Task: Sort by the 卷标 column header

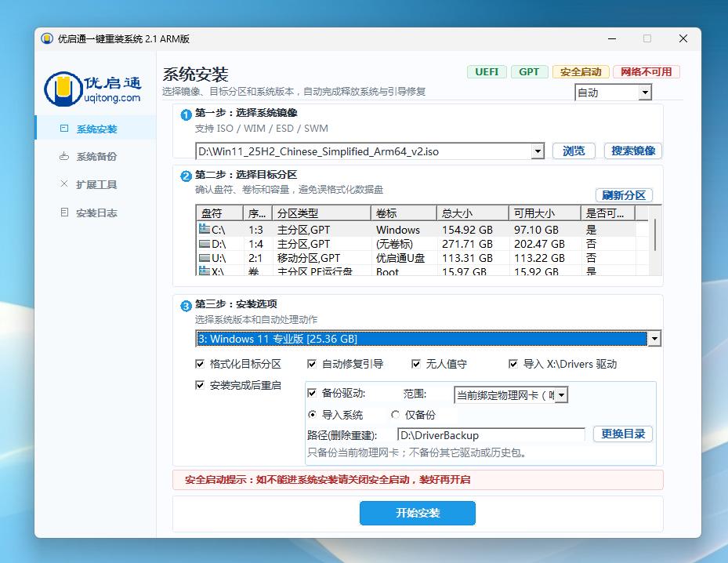Action: (x=404, y=213)
